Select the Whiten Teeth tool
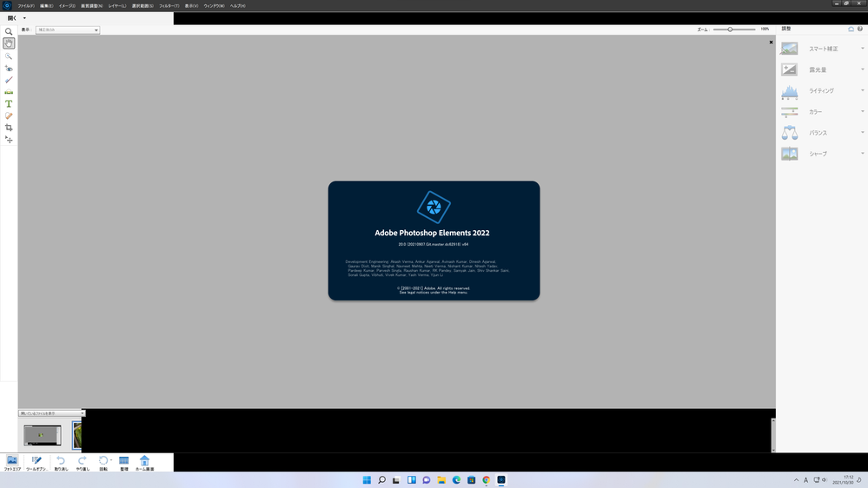Image resolution: width=868 pixels, height=488 pixels. [9, 80]
